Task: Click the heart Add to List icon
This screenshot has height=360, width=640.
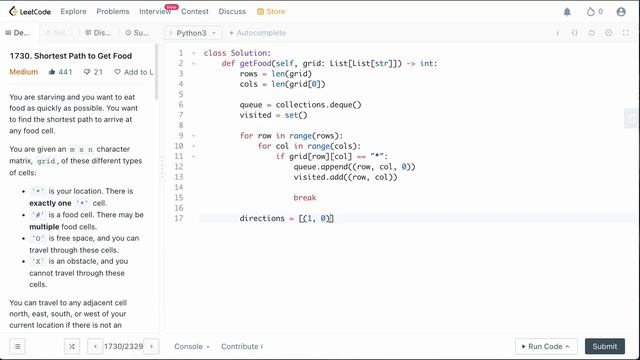Action: point(117,72)
